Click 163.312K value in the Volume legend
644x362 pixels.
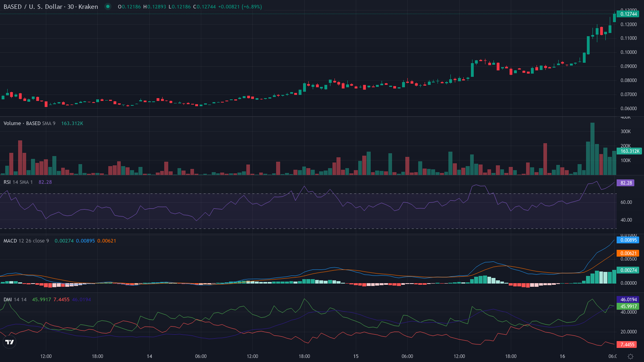pos(71,123)
